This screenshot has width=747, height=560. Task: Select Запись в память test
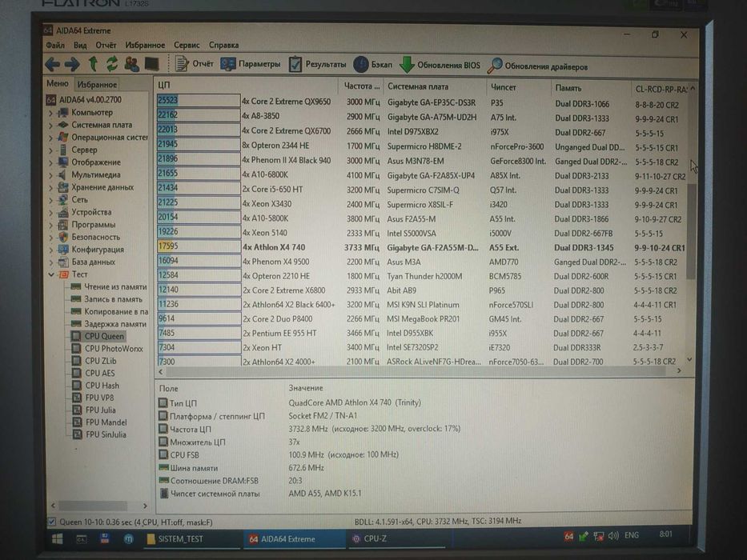(114, 299)
